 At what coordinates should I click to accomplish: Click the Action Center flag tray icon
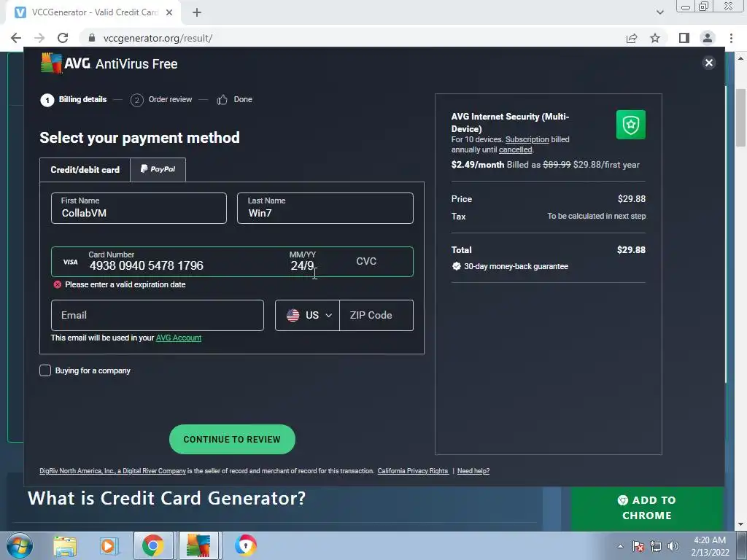click(638, 546)
